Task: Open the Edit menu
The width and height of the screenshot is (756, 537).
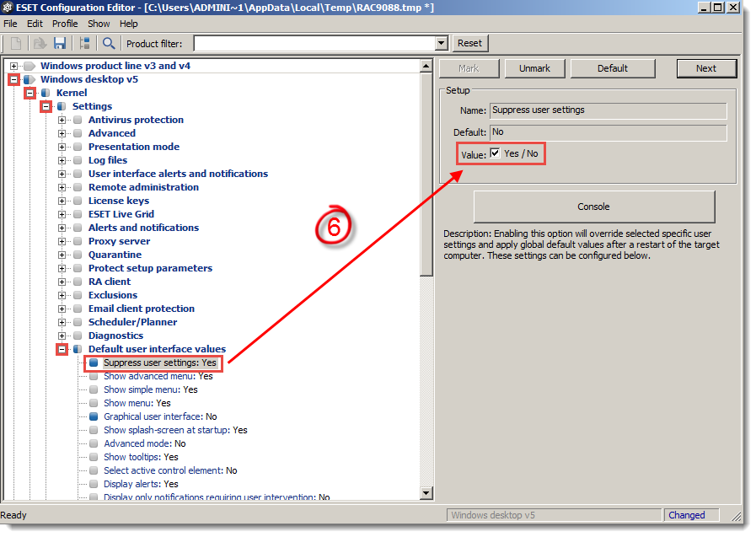Action: pos(35,24)
